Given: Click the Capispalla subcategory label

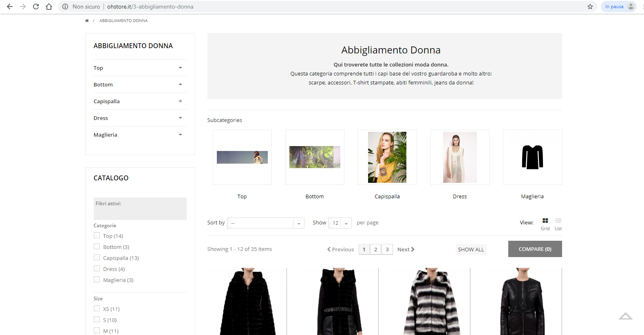Looking at the screenshot, I should tap(387, 197).
